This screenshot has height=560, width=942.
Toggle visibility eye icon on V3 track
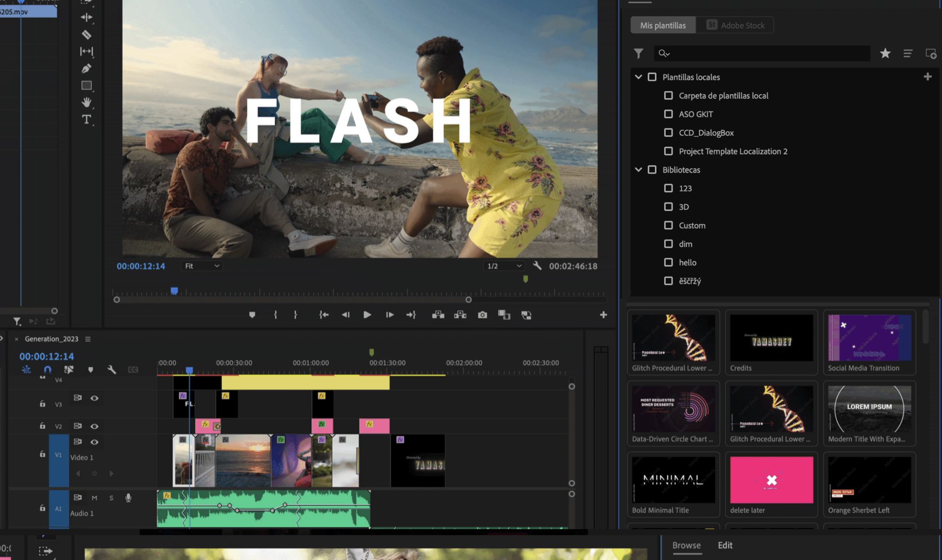[x=94, y=397]
